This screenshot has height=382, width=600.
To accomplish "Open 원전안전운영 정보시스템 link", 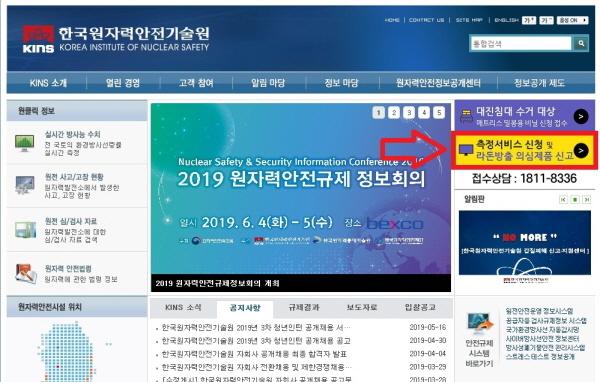I will tap(539, 311).
